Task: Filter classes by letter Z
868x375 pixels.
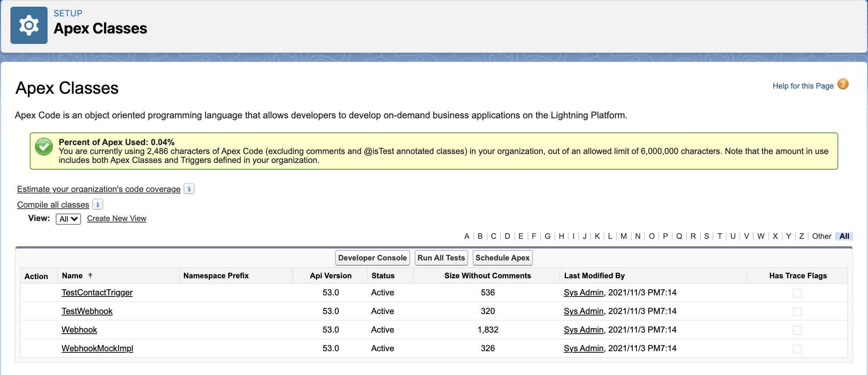Action: pyautogui.click(x=801, y=236)
